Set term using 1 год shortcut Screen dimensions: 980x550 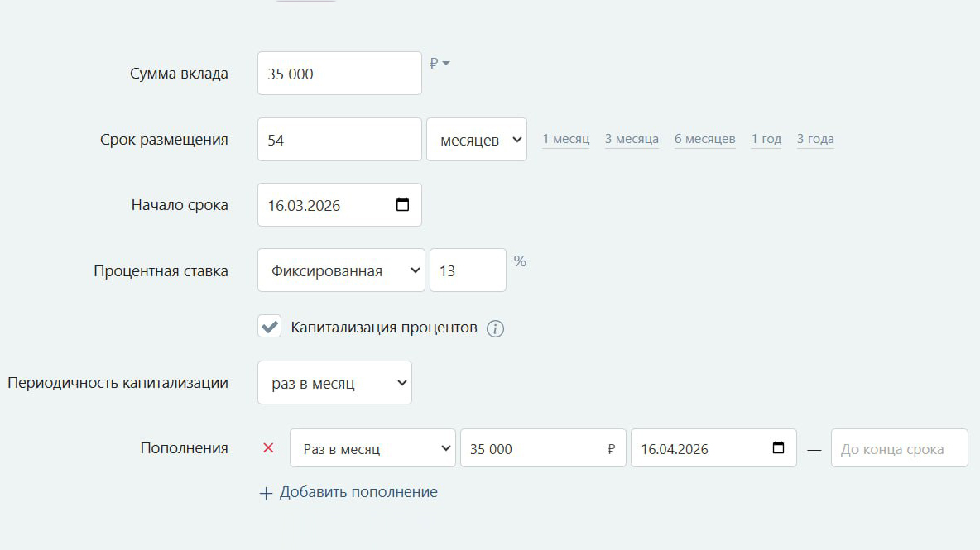(x=766, y=139)
